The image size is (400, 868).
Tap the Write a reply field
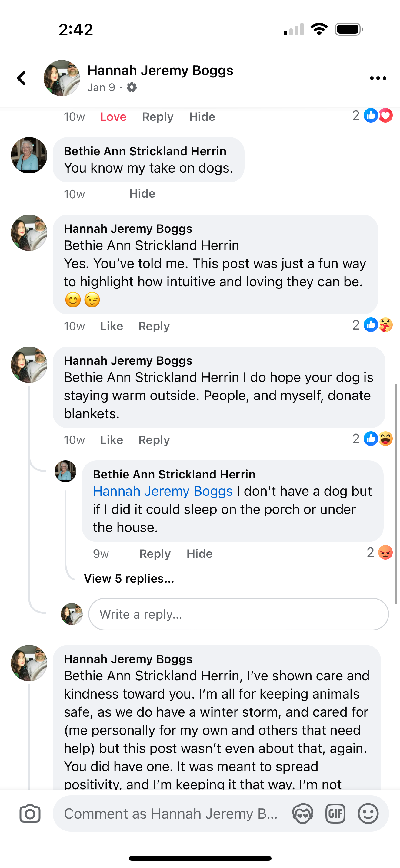point(238,614)
